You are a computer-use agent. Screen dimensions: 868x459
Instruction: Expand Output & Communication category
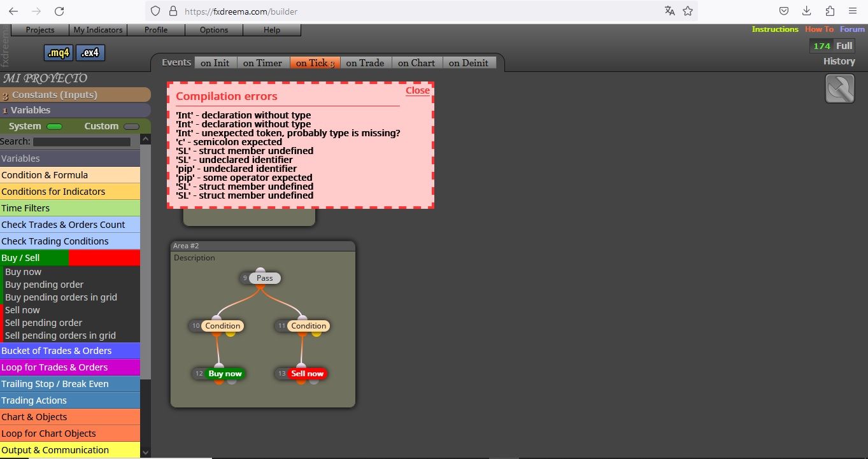coord(70,450)
